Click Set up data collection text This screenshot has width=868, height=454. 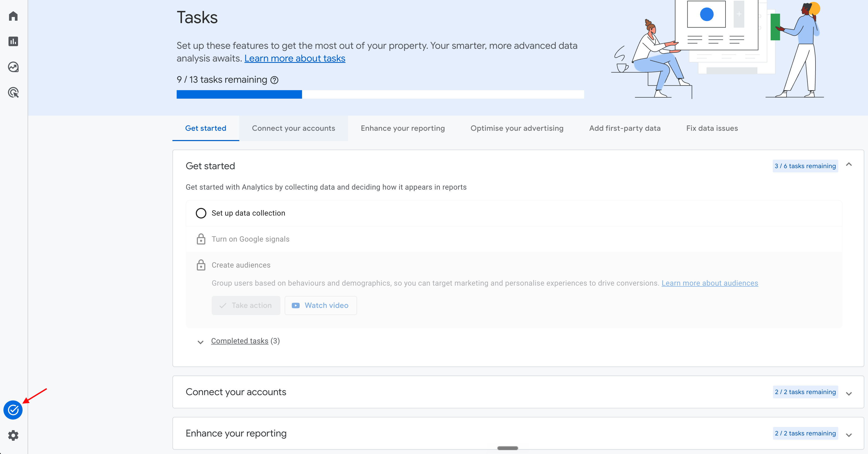click(248, 213)
